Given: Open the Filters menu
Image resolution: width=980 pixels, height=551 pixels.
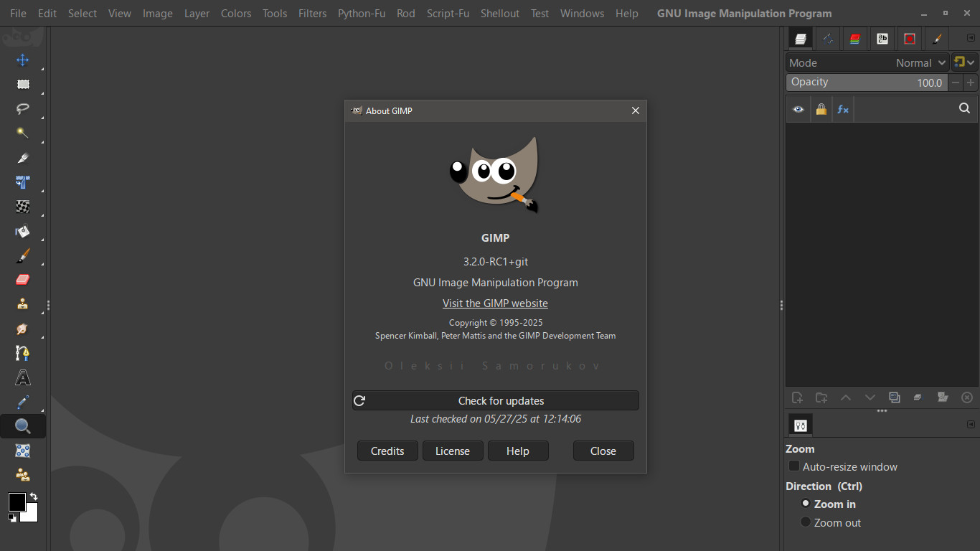Looking at the screenshot, I should (x=312, y=13).
